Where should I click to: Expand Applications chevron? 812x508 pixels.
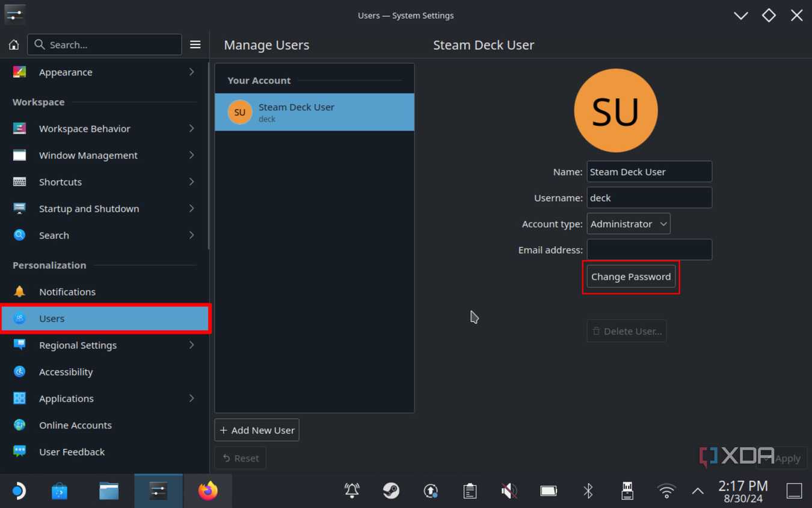point(191,398)
